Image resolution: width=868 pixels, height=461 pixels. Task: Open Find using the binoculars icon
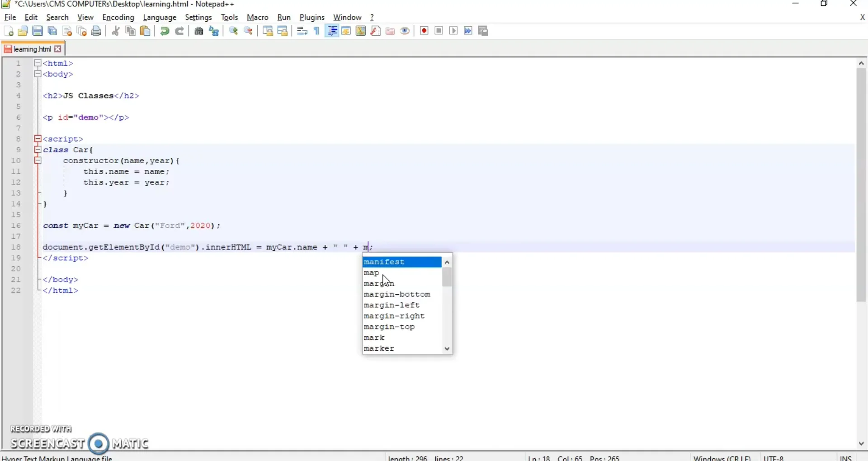pyautogui.click(x=199, y=31)
